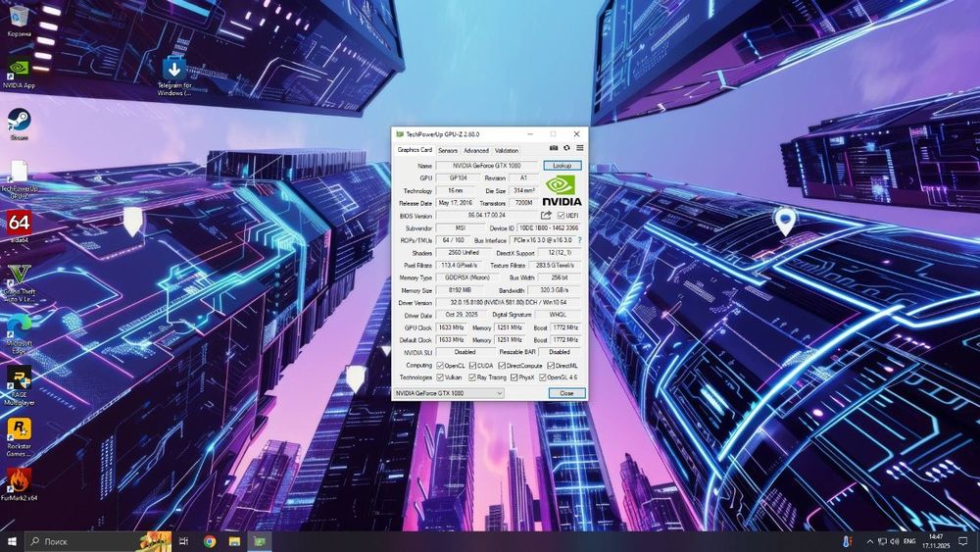Open the notification center
Image resolution: width=980 pixels, height=552 pixels.
963,541
